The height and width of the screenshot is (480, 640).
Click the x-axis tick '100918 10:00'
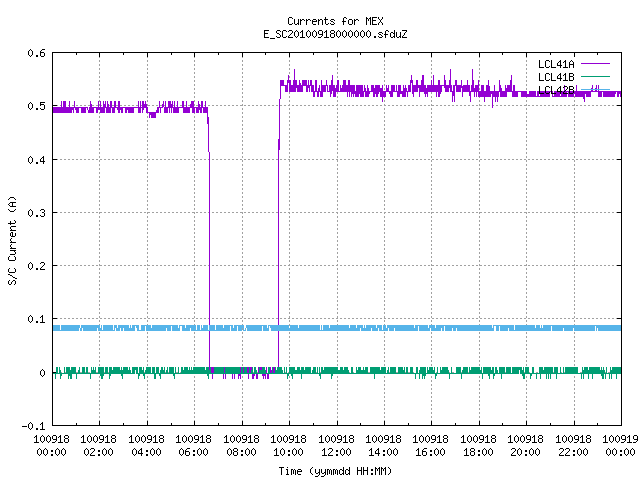click(x=288, y=446)
